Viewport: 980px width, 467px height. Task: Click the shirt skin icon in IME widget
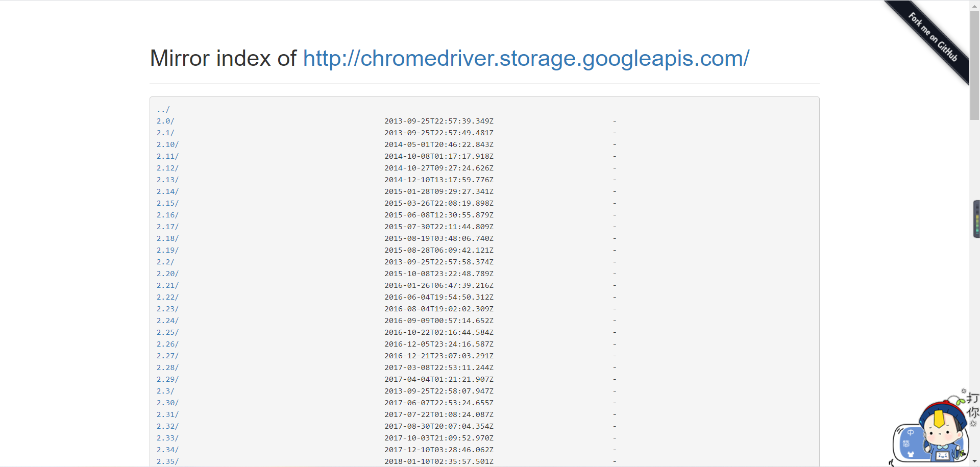click(x=911, y=454)
